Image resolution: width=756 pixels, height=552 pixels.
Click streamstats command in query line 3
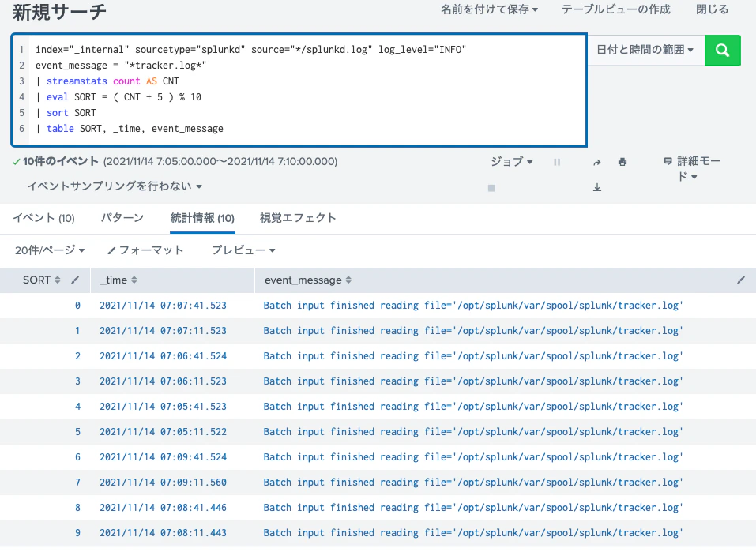[x=77, y=81]
